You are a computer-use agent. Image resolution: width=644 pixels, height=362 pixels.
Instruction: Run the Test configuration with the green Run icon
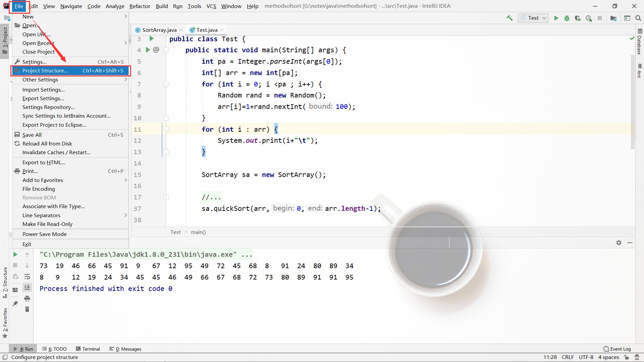(556, 18)
